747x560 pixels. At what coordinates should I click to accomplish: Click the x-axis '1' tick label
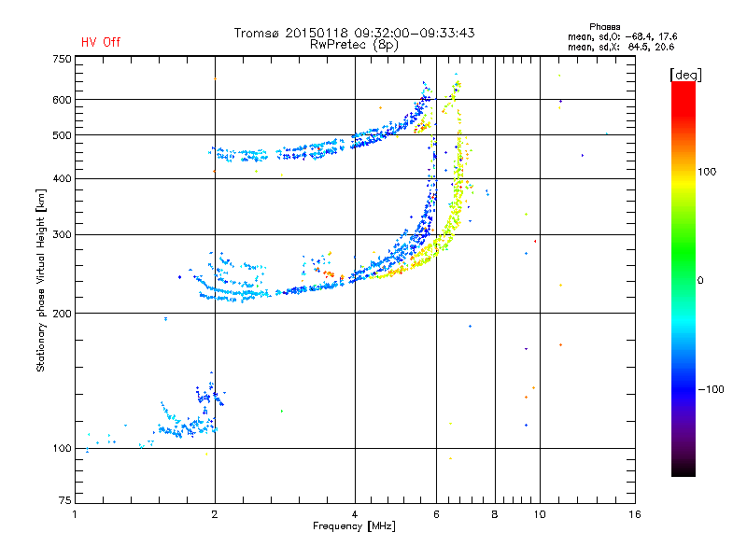[76, 514]
